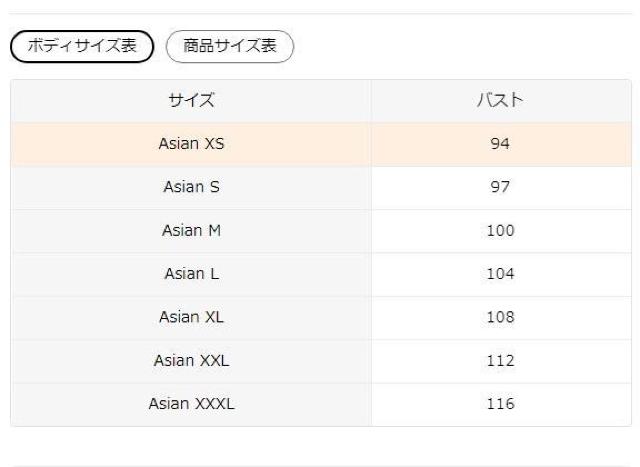Image resolution: width=640 pixels, height=467 pixels.
Task: Pick the Asian L size cell
Action: click(191, 274)
